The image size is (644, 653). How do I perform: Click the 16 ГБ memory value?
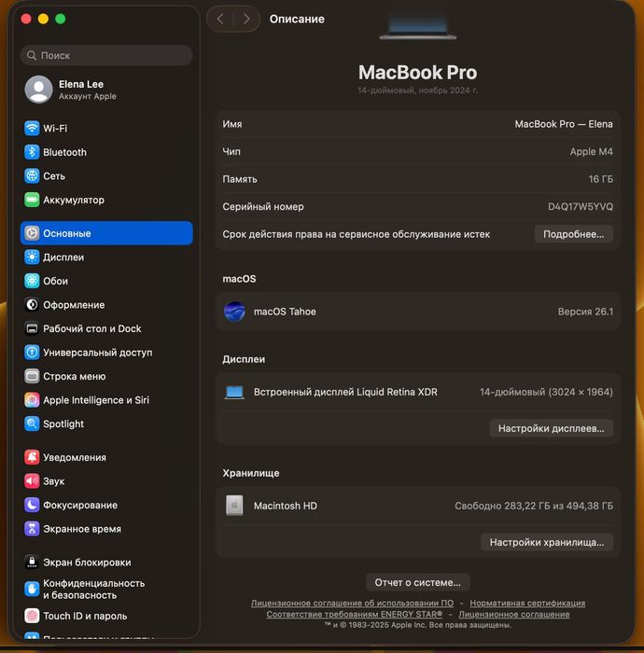click(600, 179)
